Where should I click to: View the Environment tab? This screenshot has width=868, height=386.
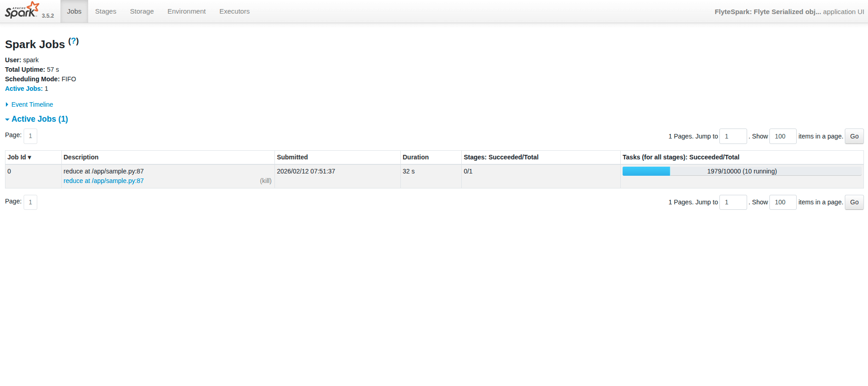coord(186,11)
